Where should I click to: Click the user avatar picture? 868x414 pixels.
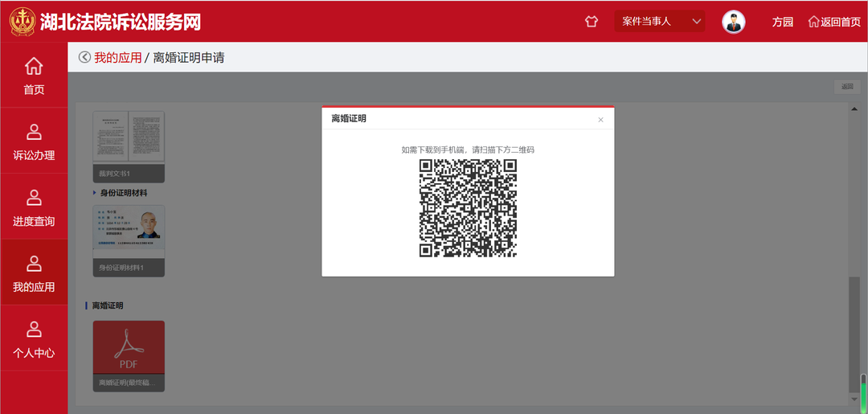point(734,22)
